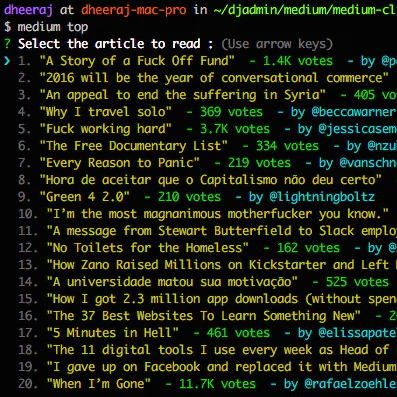The height and width of the screenshot is (397, 397).
Task: Click the "~/djadmin/medium/medium-cl" path
Action: point(305,10)
